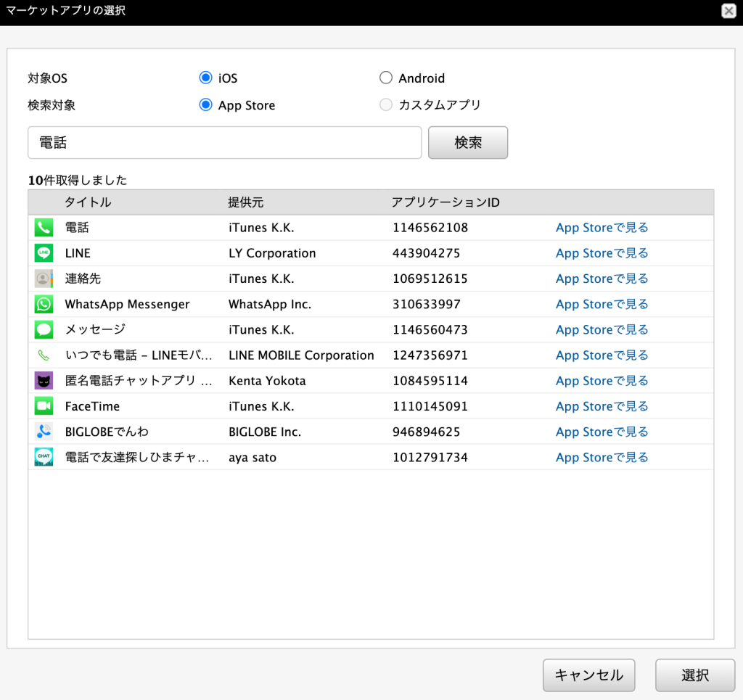743x700 pixels.
Task: Click the green Phone app icon
Action: [44, 228]
